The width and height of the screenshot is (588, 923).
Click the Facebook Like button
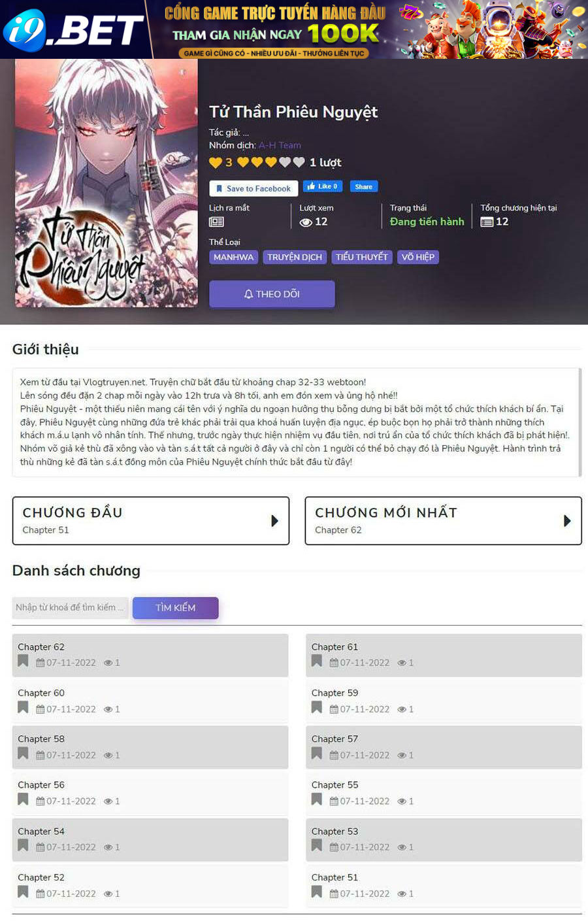[323, 186]
